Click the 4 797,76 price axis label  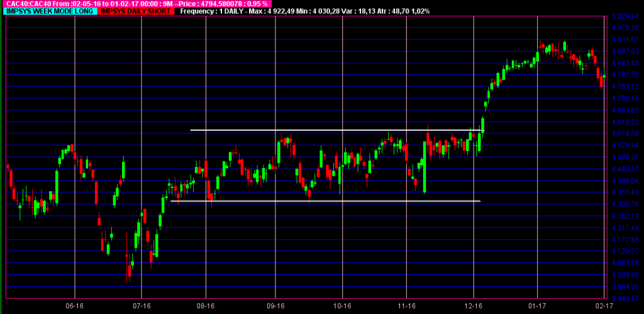(x=625, y=75)
